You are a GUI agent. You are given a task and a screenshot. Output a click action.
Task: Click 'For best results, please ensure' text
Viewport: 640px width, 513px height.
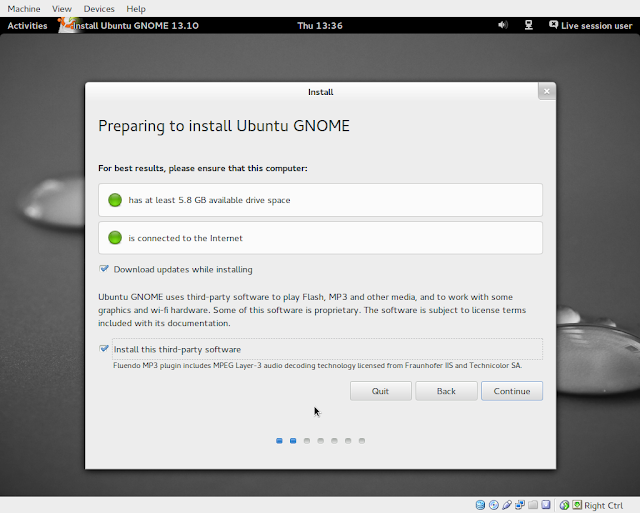202,168
